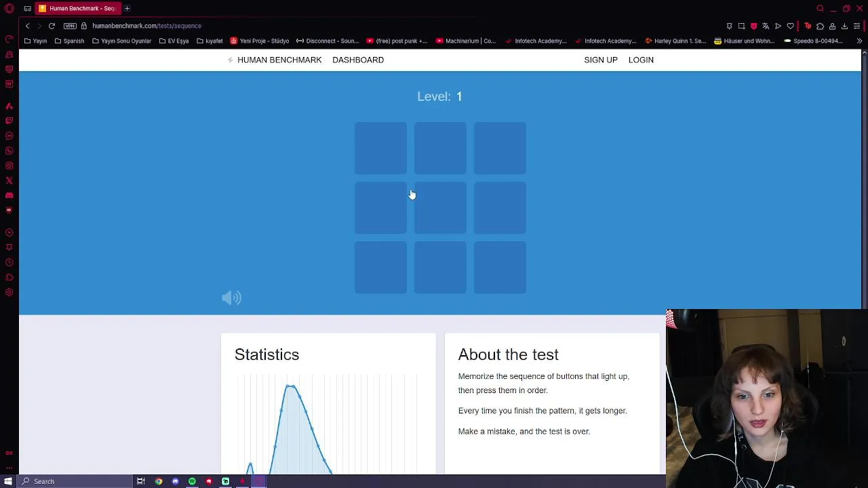Image resolution: width=868 pixels, height=488 pixels.
Task: Click the address bar URL field
Action: point(407,26)
